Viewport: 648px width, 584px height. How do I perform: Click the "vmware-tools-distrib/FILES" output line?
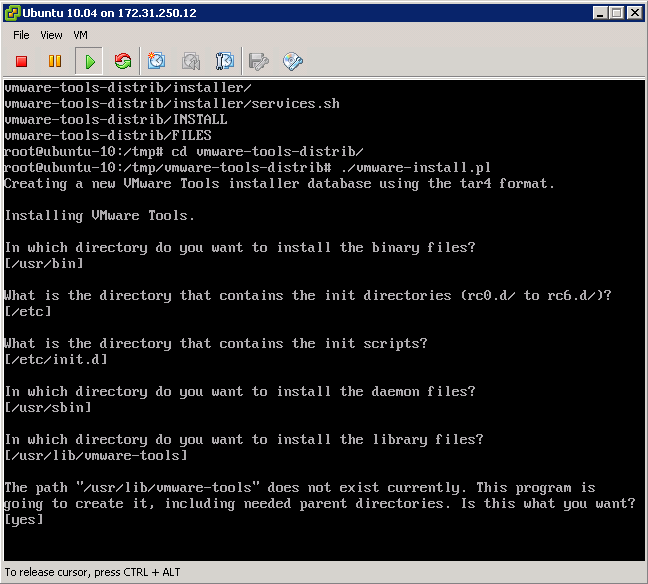[x=108, y=136]
